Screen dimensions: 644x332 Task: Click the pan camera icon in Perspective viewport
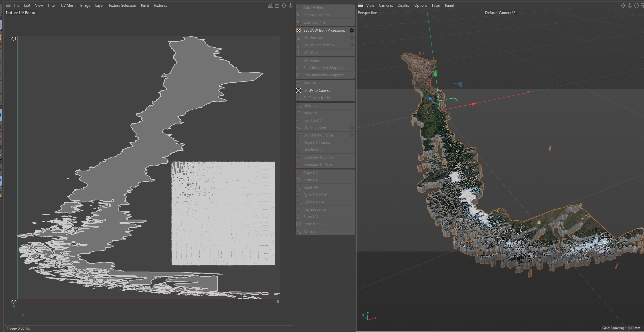click(623, 5)
